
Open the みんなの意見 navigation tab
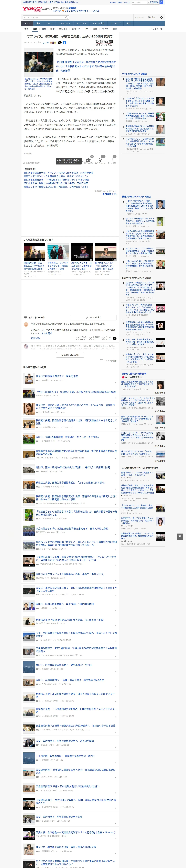(98, 24)
